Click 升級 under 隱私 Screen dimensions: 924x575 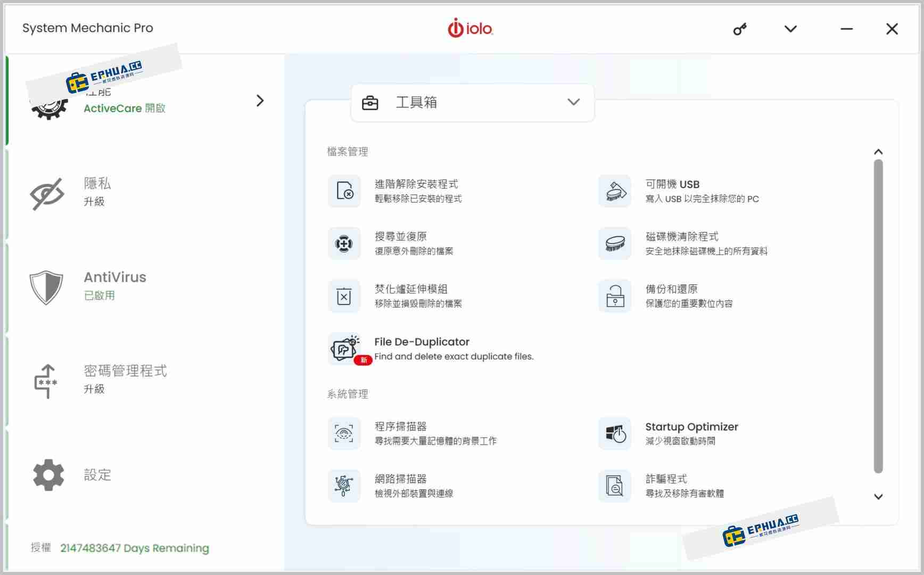tap(94, 202)
